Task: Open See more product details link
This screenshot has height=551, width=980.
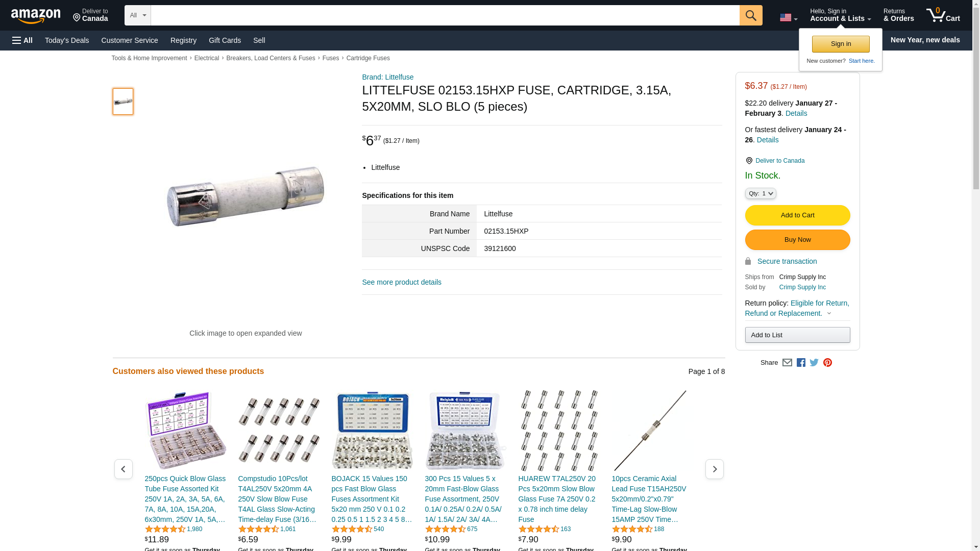Action: click(402, 282)
